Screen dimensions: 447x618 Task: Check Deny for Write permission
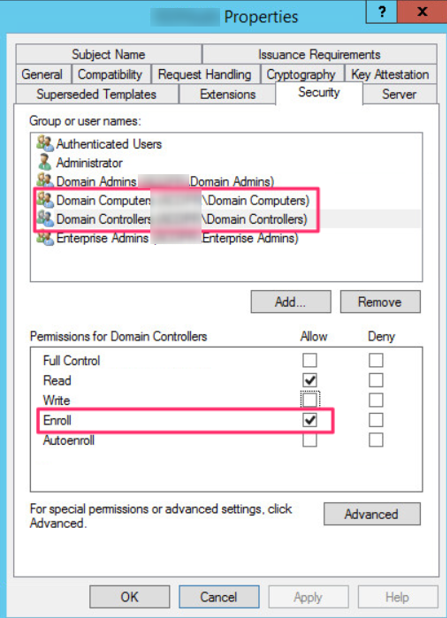click(376, 400)
